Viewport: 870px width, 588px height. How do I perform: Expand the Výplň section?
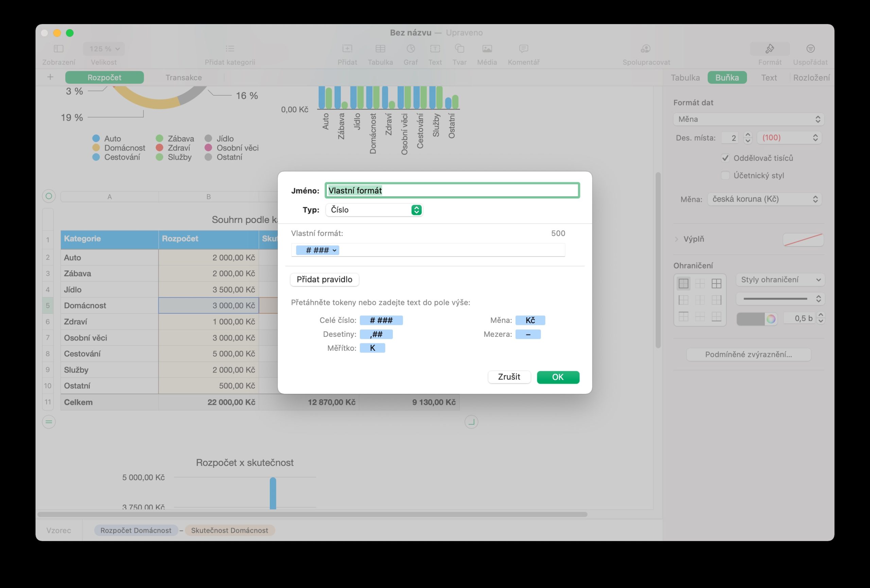click(x=676, y=239)
